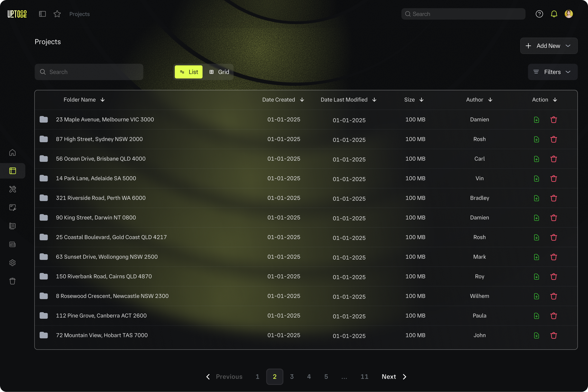Select current page 2

[x=275, y=377]
